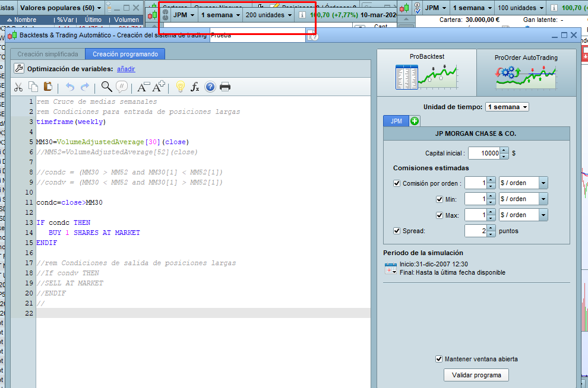Viewport: 588px width, 388px height.
Task: Open the Unidad de tiempo dropdown
Action: 507,107
